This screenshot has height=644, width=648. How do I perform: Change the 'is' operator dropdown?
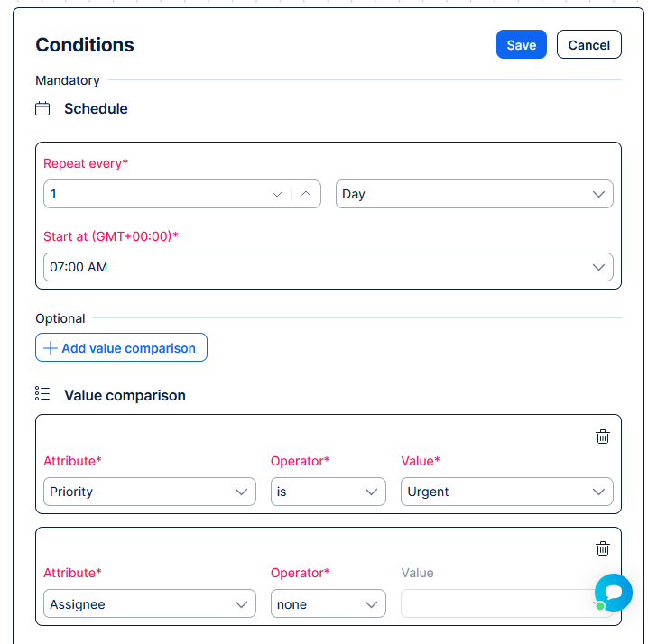coord(328,492)
